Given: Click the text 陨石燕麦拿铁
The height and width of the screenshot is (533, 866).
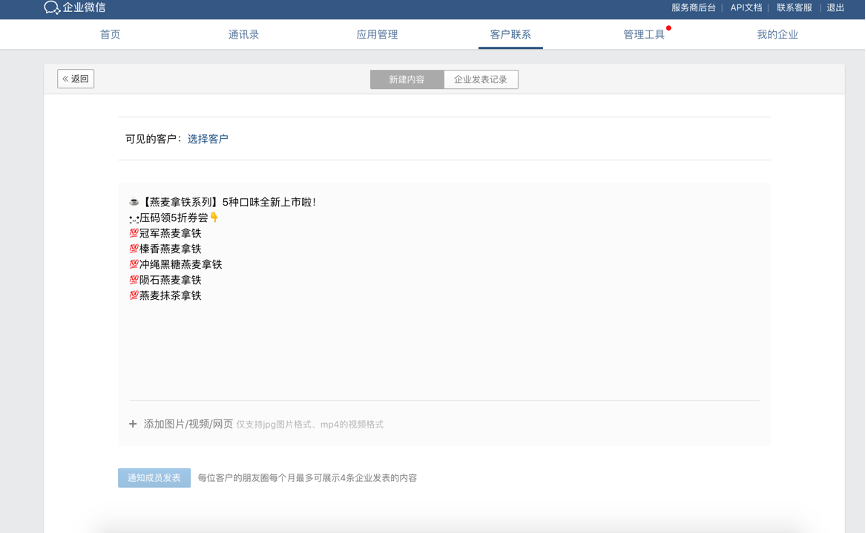Looking at the screenshot, I should 170,279.
